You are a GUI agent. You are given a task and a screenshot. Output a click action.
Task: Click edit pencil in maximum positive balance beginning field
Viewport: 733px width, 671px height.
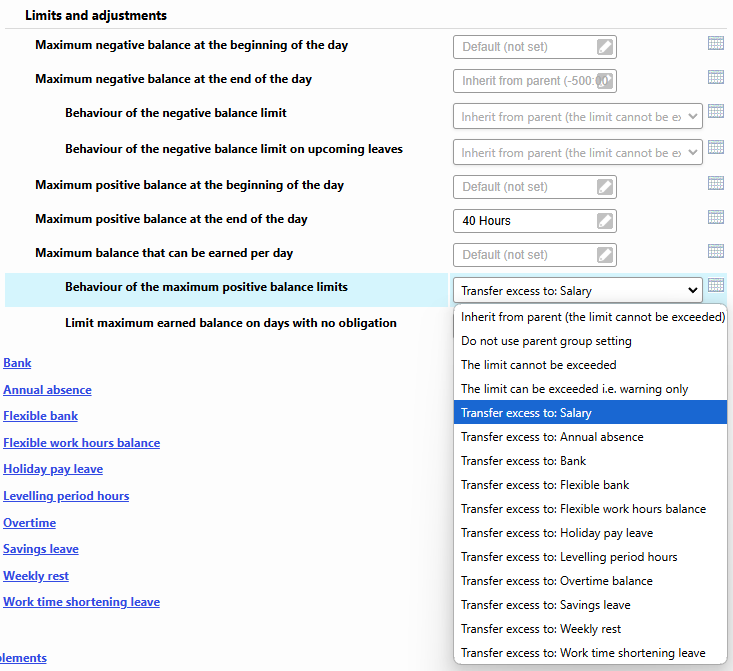point(605,187)
